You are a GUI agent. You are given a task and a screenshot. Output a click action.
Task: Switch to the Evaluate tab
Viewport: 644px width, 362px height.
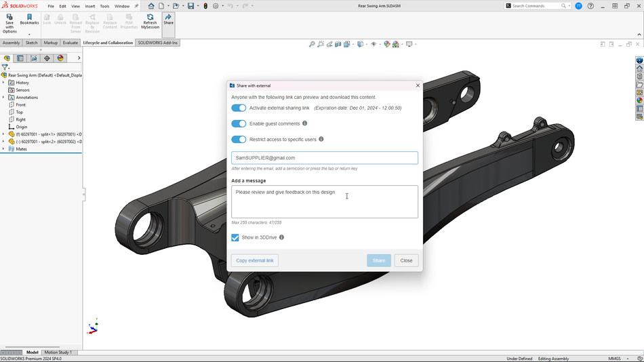[x=70, y=43]
